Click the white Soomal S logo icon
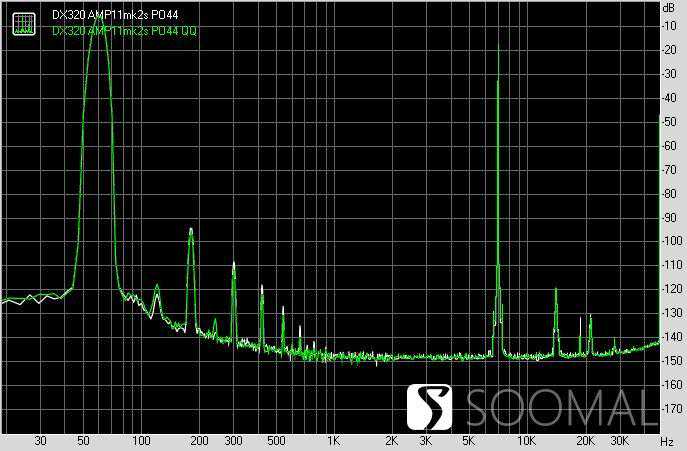Viewport: 687px width, 451px height. tap(430, 406)
